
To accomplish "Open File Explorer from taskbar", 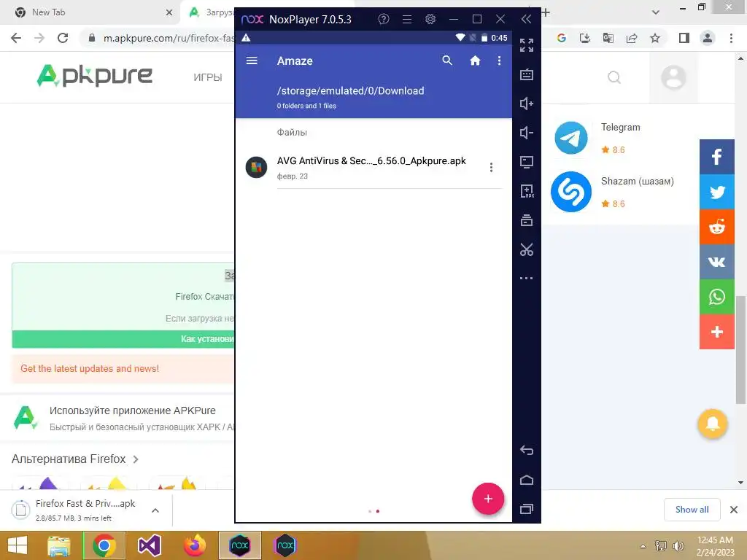I will 58,545.
